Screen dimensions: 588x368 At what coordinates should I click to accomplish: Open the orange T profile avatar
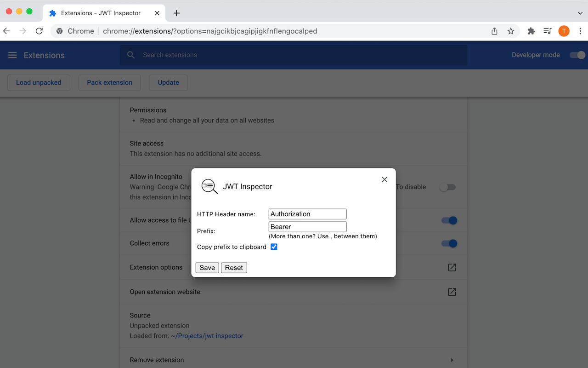point(564,31)
